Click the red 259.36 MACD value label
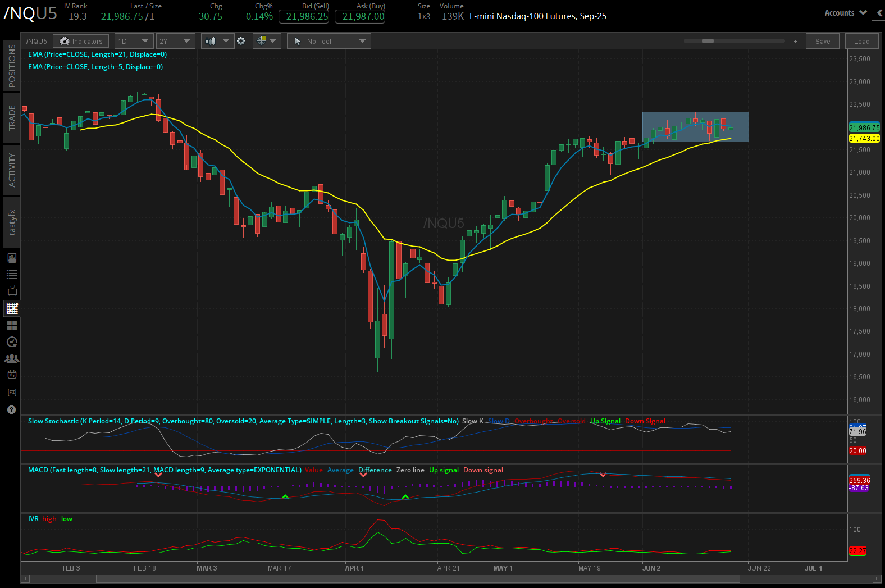 click(859, 481)
